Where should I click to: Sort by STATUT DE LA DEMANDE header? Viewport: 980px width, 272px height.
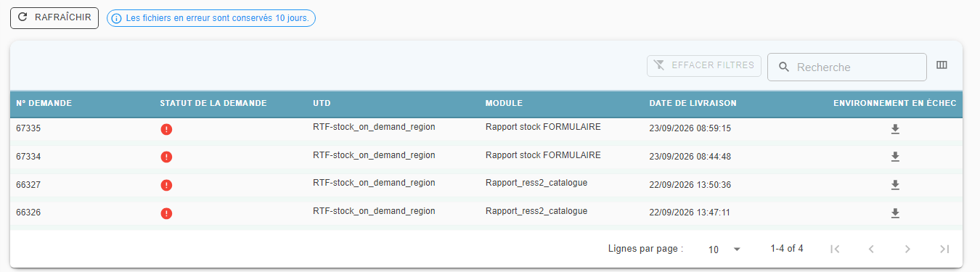[213, 104]
